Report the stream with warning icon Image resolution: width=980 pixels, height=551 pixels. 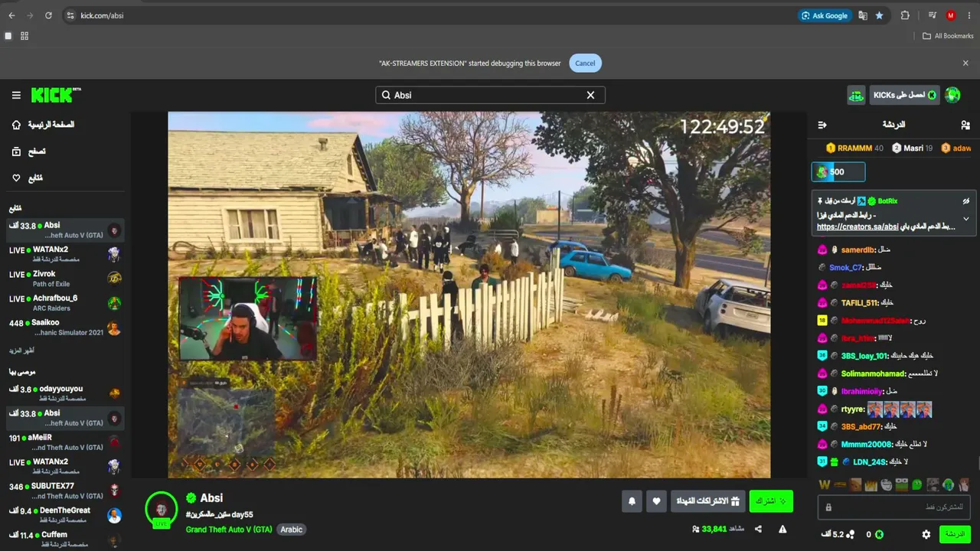(x=782, y=529)
